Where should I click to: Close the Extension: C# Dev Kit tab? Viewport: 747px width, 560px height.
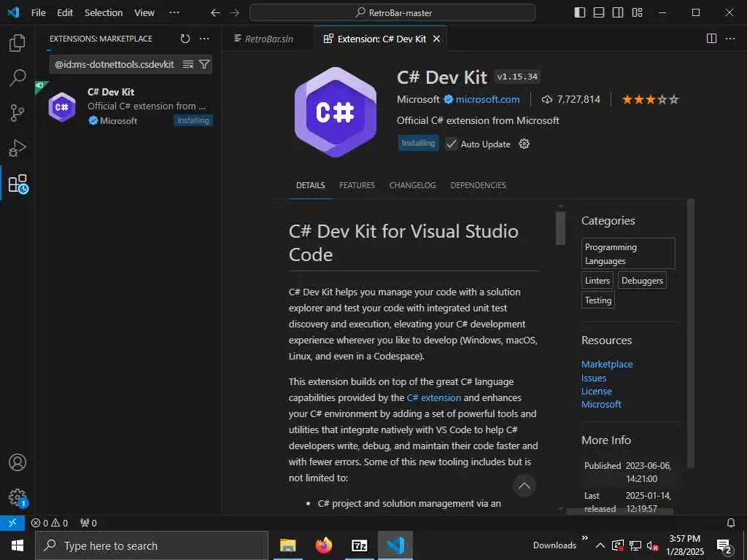tap(436, 39)
